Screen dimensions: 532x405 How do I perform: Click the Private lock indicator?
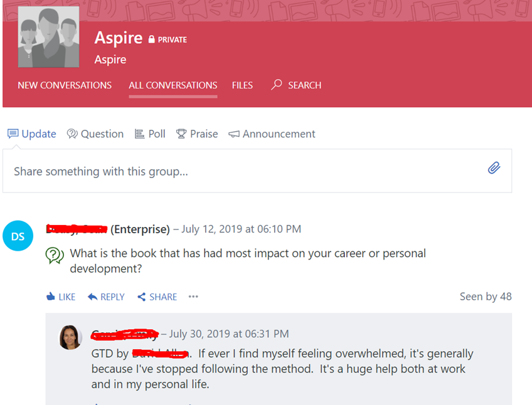151,39
